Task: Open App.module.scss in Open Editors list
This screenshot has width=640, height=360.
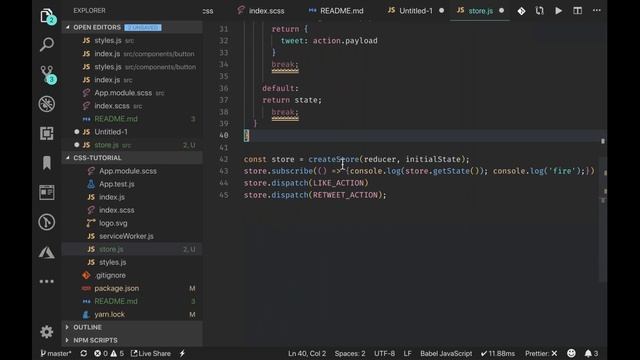Action: [x=132, y=93]
